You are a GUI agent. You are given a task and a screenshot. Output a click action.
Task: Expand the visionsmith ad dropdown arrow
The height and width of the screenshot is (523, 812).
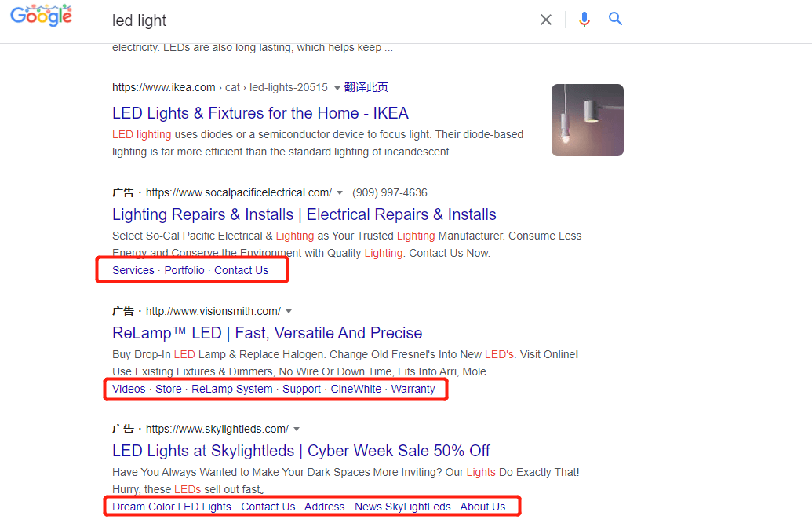[x=289, y=311]
